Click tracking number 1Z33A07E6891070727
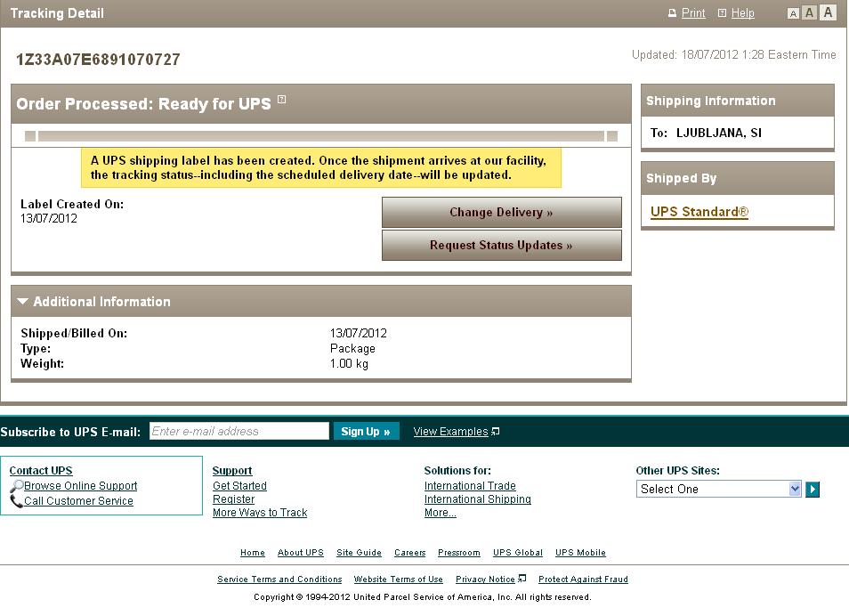 98,59
